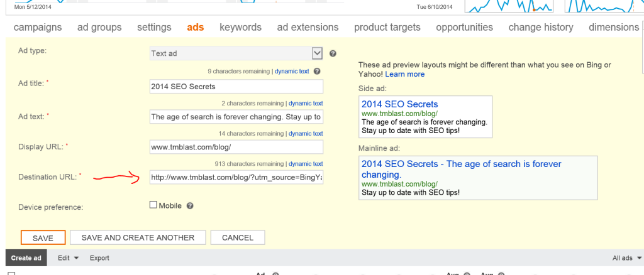
Task: Click dynamic text link above Display URL
Action: pyautogui.click(x=306, y=134)
